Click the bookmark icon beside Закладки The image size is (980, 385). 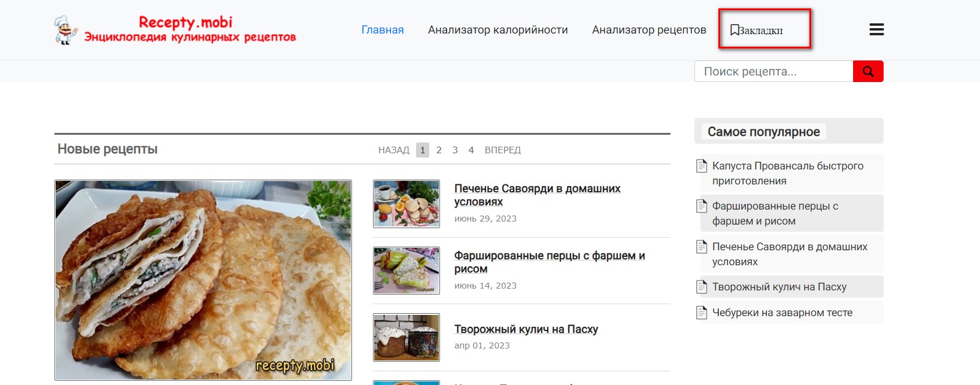(x=735, y=30)
